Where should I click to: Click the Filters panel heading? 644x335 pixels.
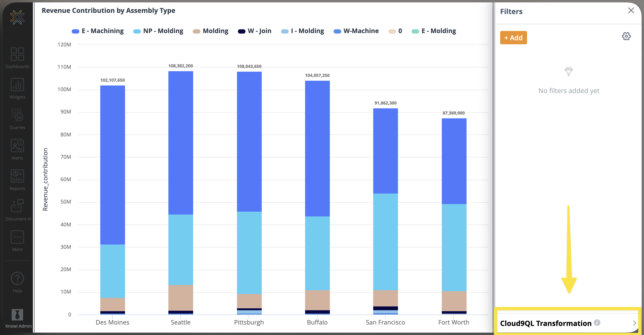[511, 11]
